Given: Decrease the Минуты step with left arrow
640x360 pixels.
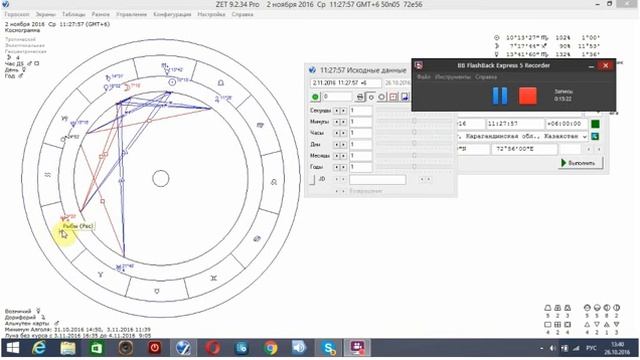Looking at the screenshot, I should tap(337, 122).
